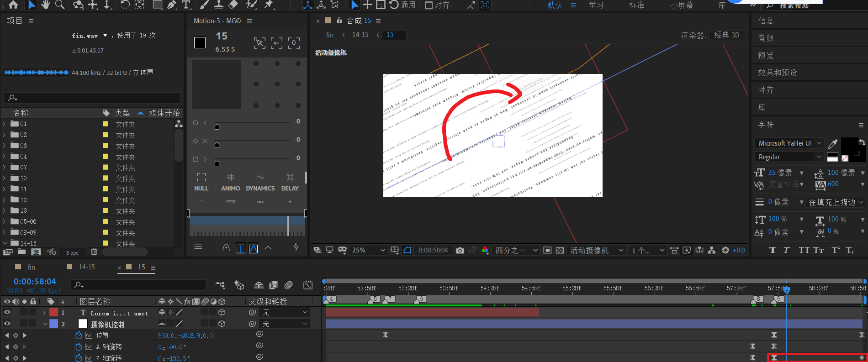Toggle draft 3D in timeline
The width and height of the screenshot is (868, 362).
tap(239, 285)
